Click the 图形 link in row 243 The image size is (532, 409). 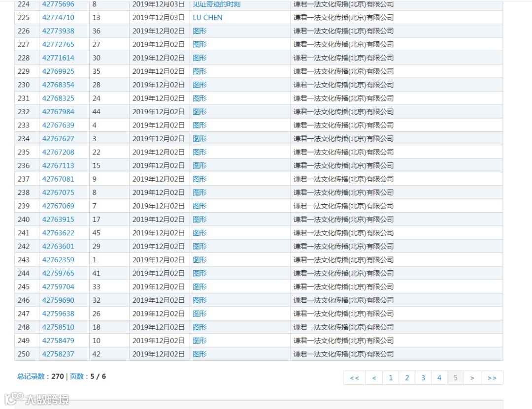pos(199,260)
